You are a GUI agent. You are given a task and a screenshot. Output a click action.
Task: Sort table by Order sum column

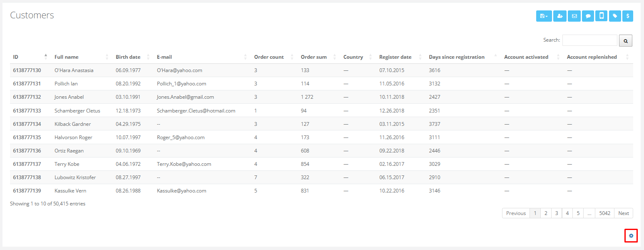pyautogui.click(x=313, y=57)
